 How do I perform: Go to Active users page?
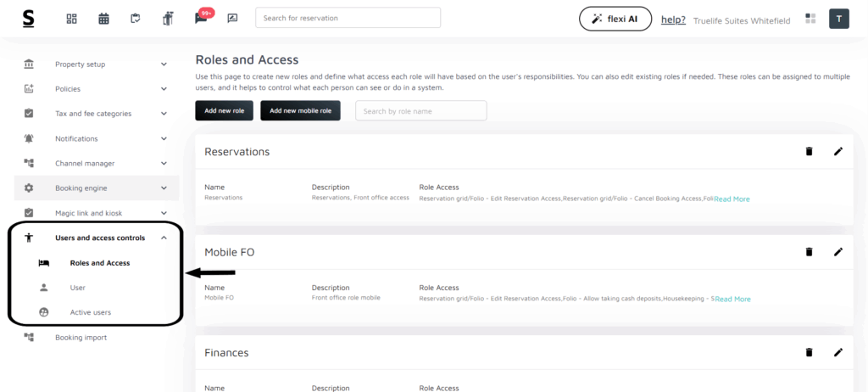[x=90, y=312]
